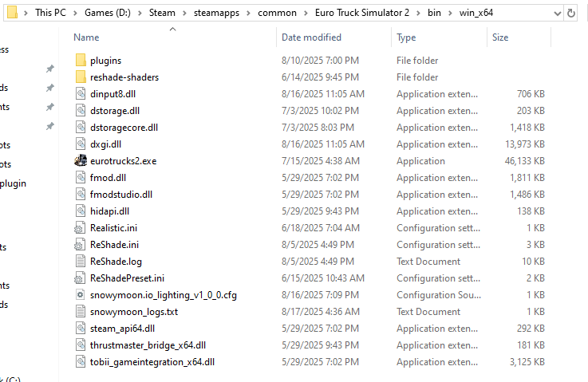Select the dstorage.dll file icon
Viewport: 588px width, 382px height.
(81, 111)
